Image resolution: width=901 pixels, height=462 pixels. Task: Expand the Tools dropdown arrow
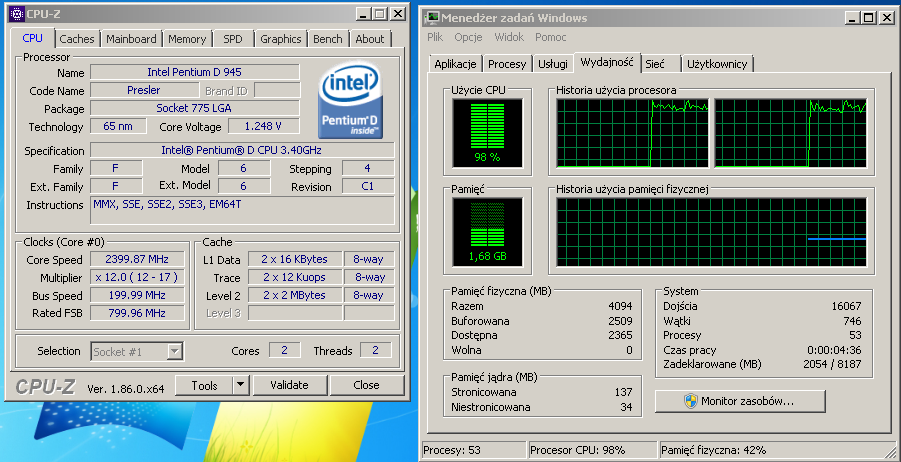pos(241,386)
